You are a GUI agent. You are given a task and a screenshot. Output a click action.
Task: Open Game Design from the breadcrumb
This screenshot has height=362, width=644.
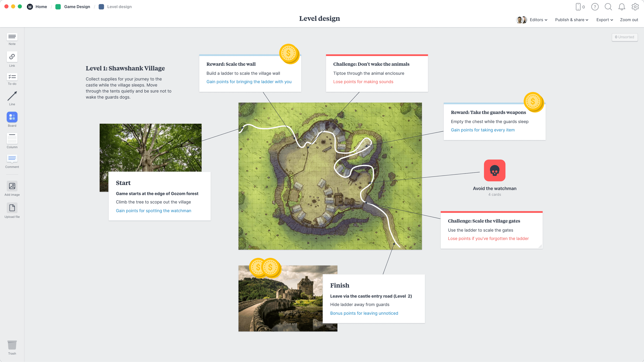[x=77, y=6]
